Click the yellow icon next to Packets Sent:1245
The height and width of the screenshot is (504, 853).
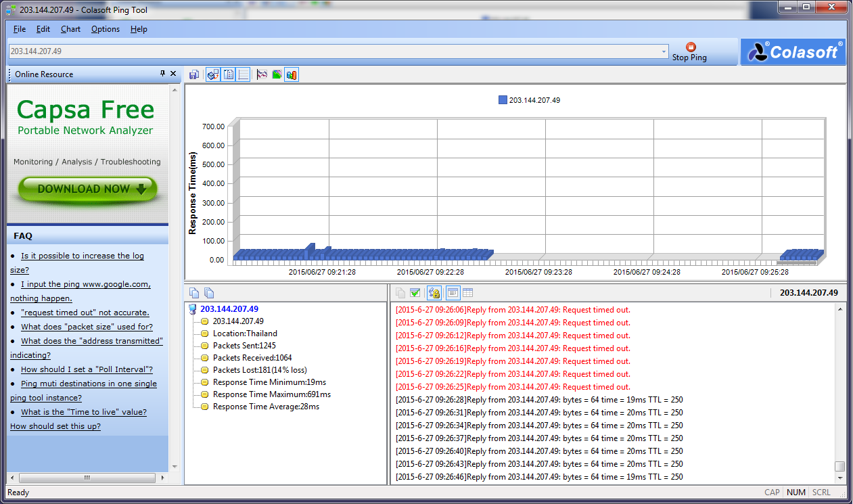[x=205, y=346]
